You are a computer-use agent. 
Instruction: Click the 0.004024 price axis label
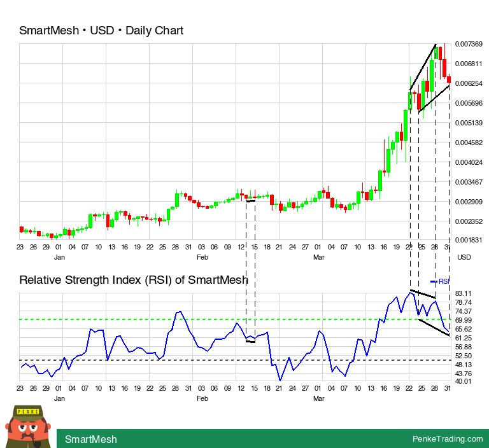point(469,162)
